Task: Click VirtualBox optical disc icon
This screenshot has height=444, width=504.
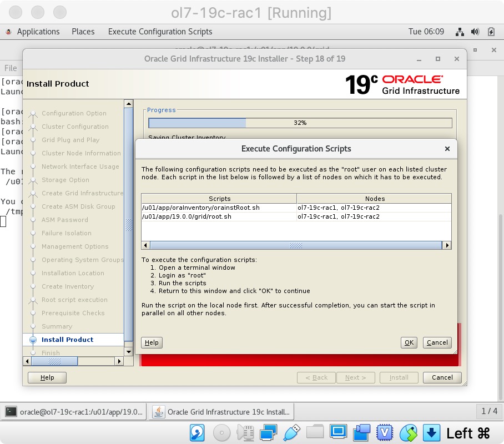Action: [x=221, y=433]
